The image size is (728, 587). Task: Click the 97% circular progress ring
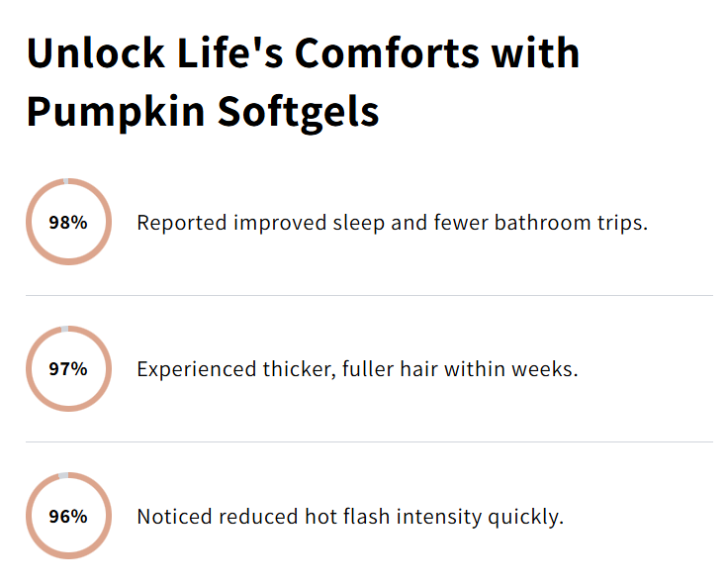68,369
